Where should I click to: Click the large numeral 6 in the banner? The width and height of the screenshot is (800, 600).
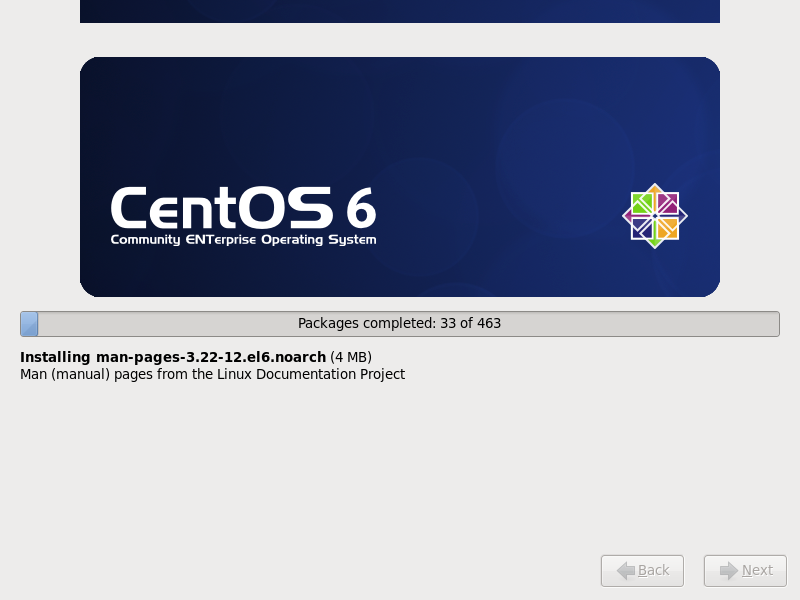pyautogui.click(x=361, y=208)
